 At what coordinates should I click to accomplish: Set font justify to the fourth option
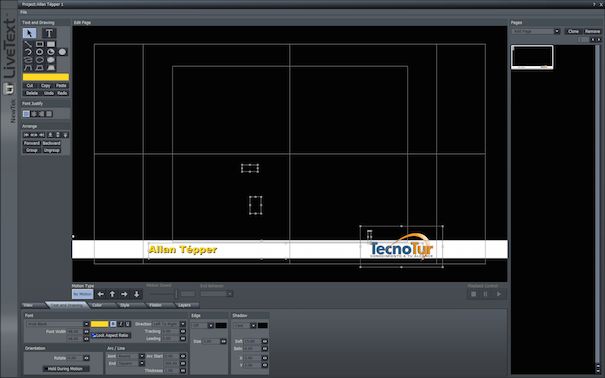[x=49, y=114]
